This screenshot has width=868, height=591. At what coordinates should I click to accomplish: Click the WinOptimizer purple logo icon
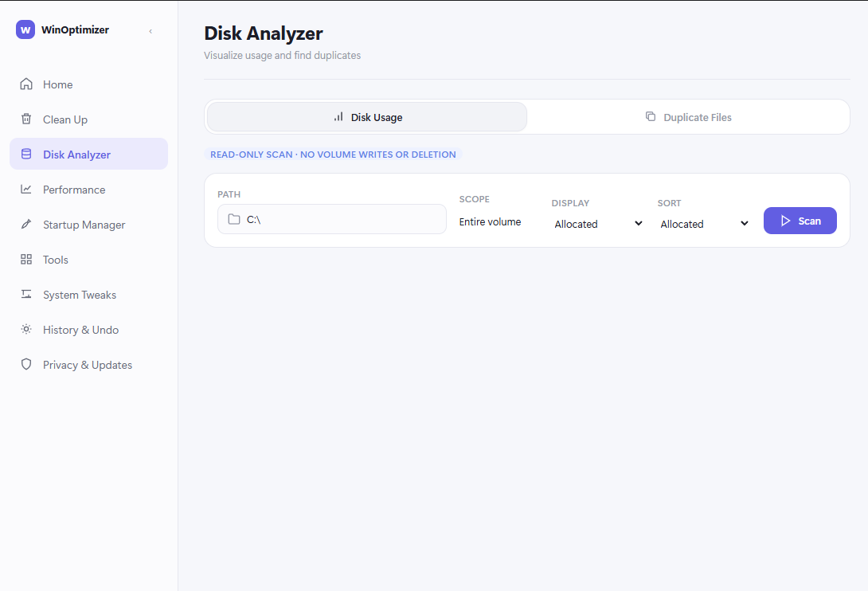pyautogui.click(x=25, y=30)
